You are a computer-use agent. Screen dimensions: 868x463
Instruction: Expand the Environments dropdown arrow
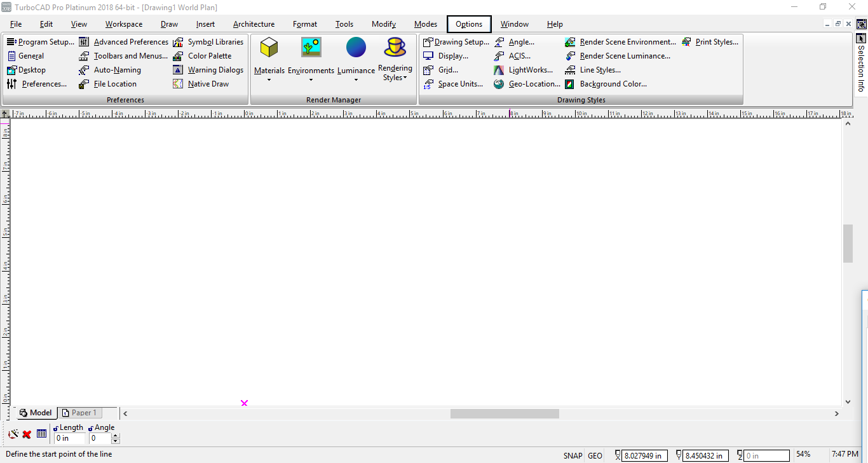click(x=311, y=80)
